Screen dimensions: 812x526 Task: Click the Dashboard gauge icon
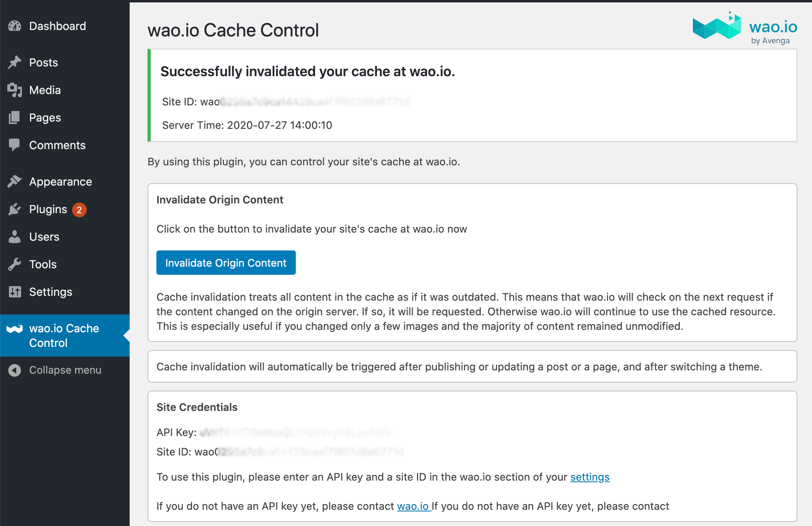coord(15,26)
